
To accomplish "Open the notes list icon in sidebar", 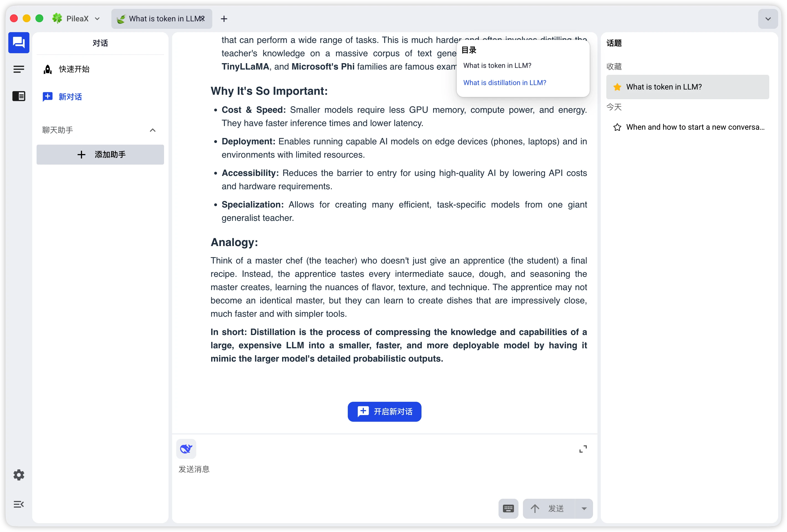I will pyautogui.click(x=19, y=70).
